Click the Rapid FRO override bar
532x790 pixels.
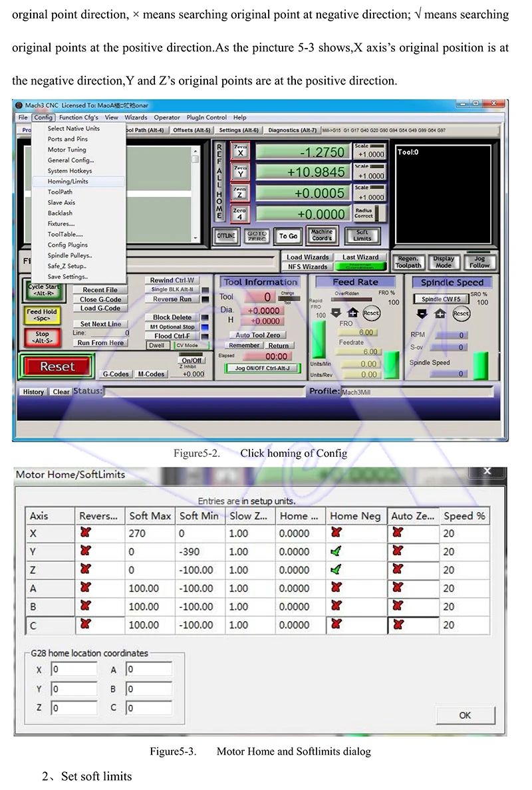[319, 338]
